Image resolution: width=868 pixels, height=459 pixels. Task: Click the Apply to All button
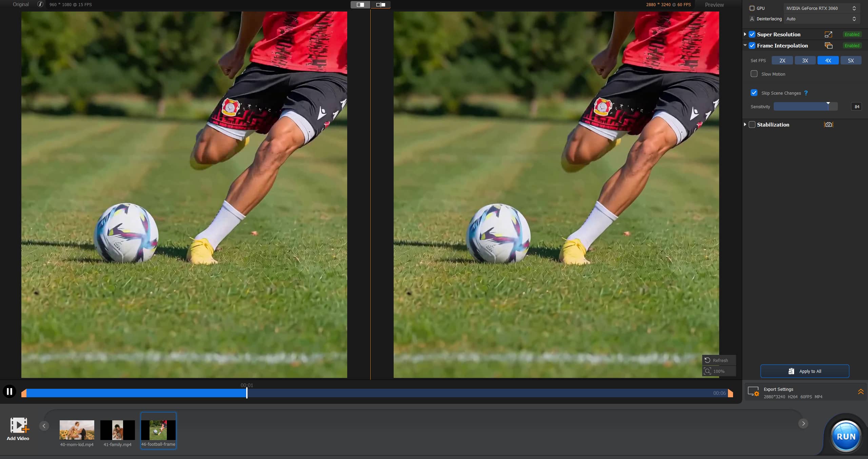[805, 371]
